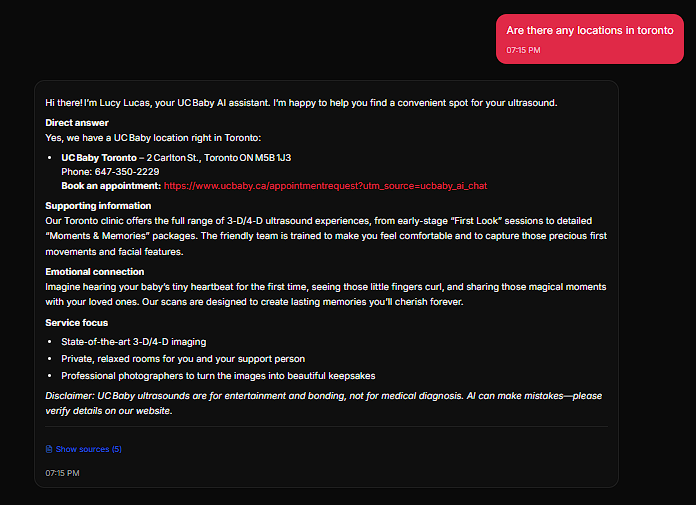
Task: Click the Supporting information heading
Action: click(x=99, y=205)
